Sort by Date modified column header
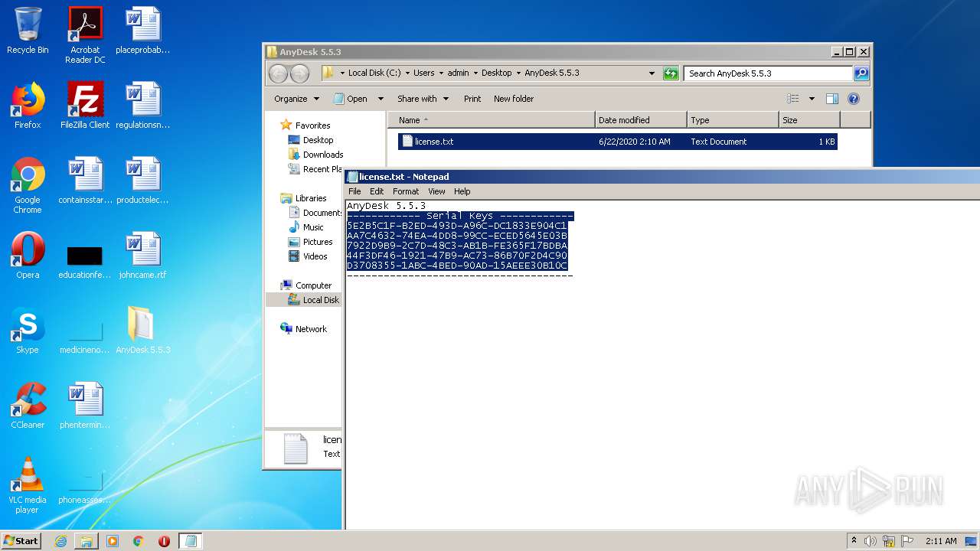The width and height of the screenshot is (980, 551). coord(641,120)
